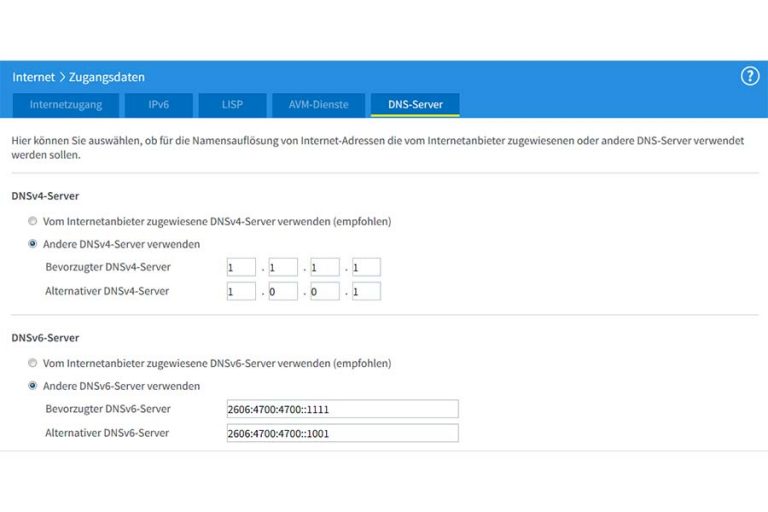Choose 'Andere DNSv4-Server verwenden' radio button
Screen dimensions: 768x512
click(x=33, y=243)
